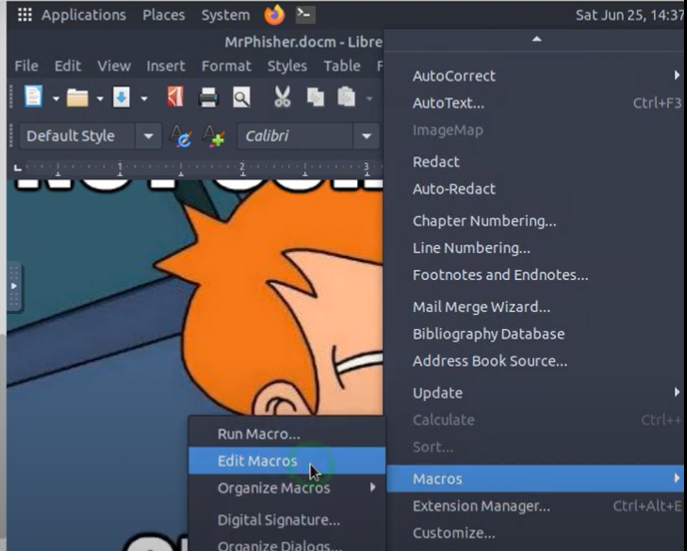Click the menu scroll-up arrow

click(536, 39)
